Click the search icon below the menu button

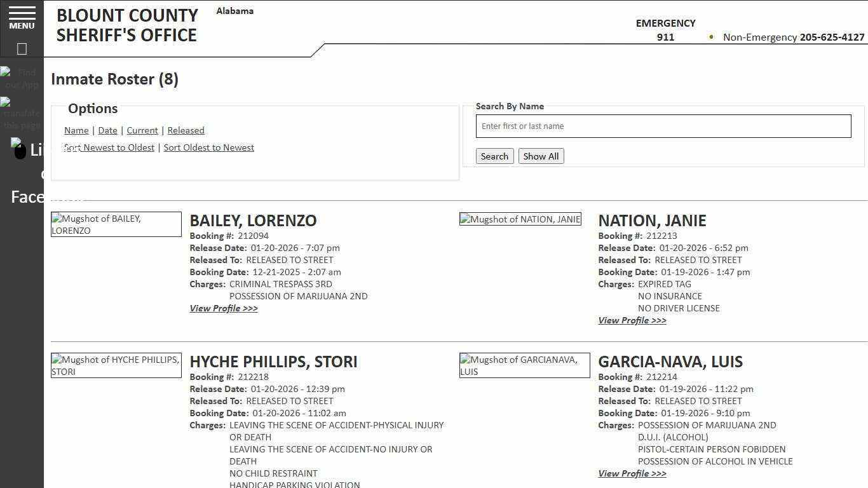pyautogui.click(x=22, y=48)
